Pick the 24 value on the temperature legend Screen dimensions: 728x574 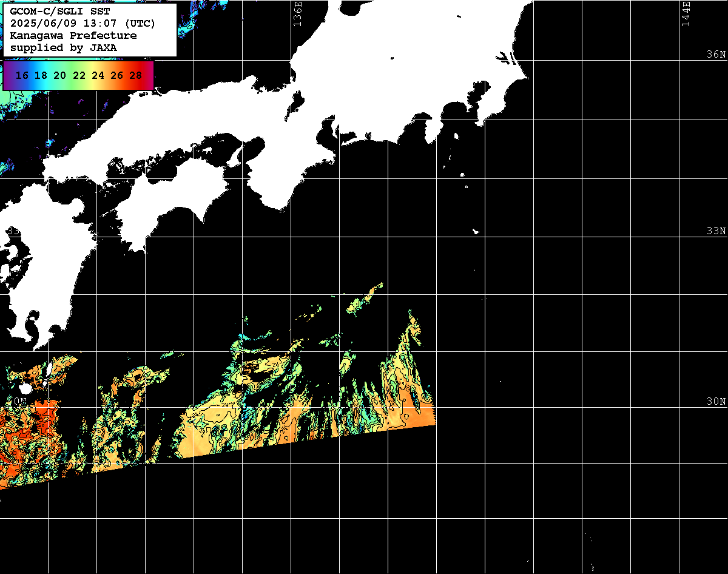pyautogui.click(x=98, y=75)
